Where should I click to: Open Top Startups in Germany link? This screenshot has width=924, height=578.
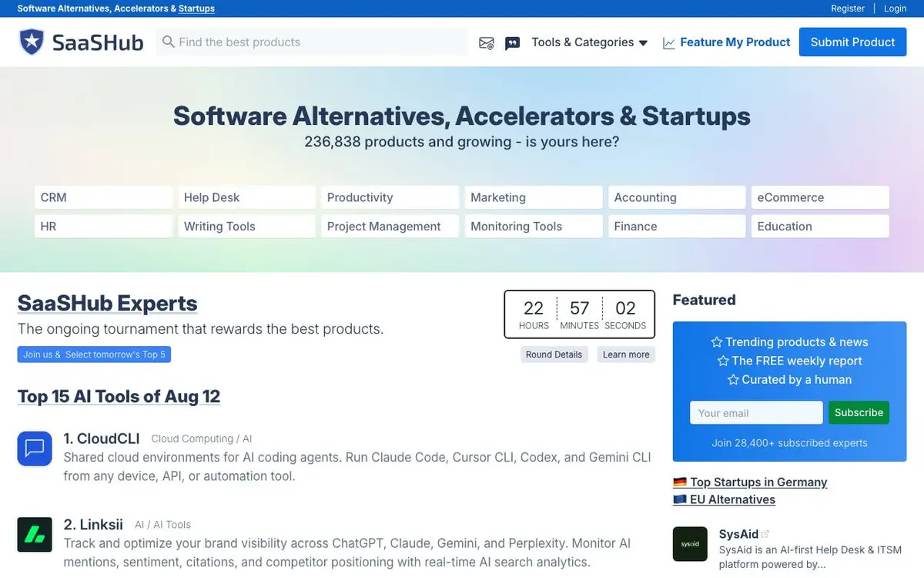[x=758, y=482]
